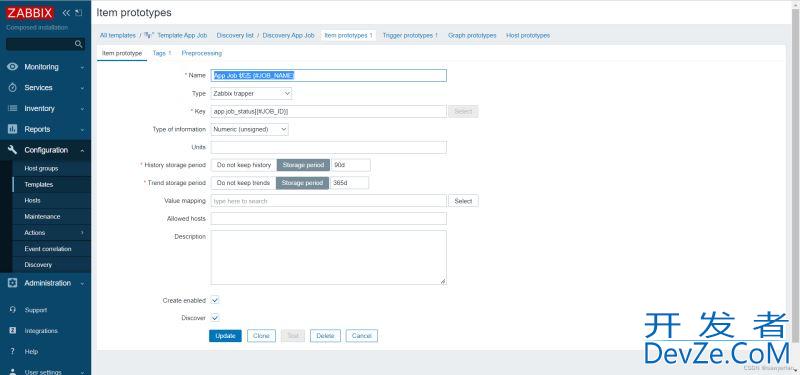Open the Type dropdown (Zabbix trapper)

[252, 93]
